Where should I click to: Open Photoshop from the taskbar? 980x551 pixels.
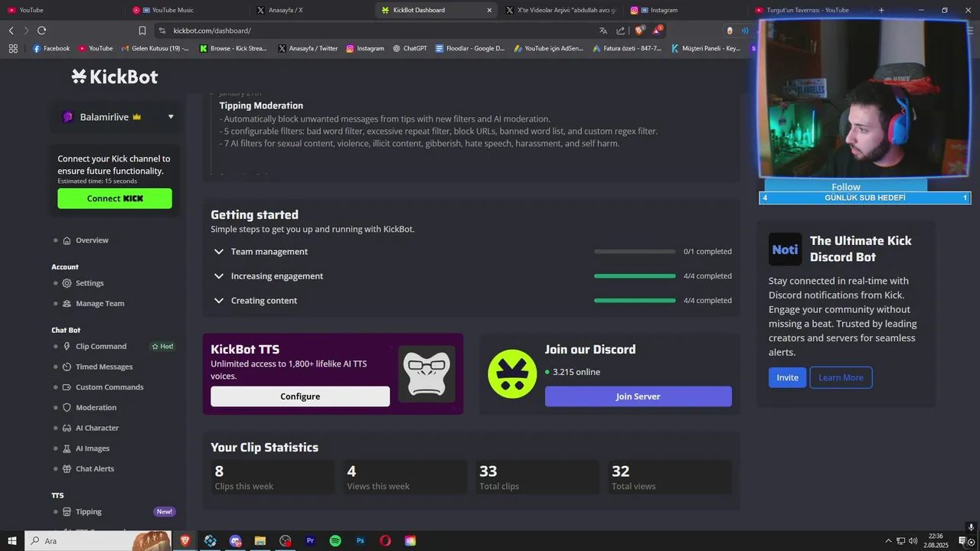[x=360, y=541]
